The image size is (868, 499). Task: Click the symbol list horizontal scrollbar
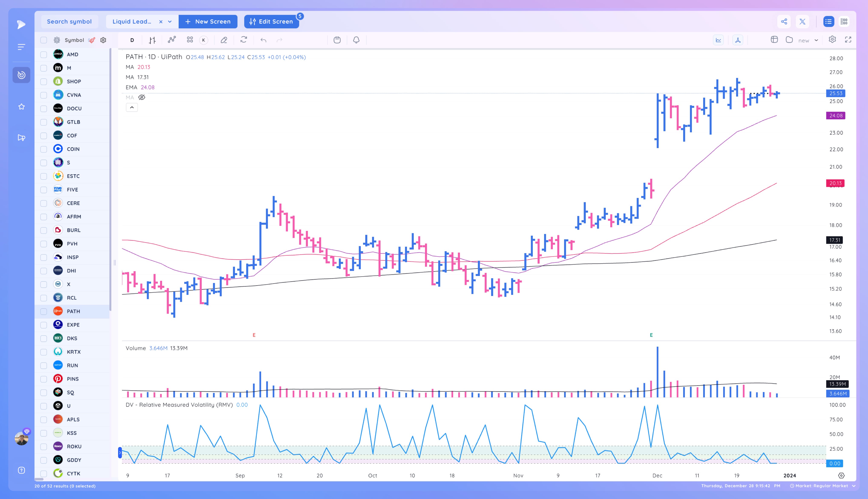pos(39,479)
